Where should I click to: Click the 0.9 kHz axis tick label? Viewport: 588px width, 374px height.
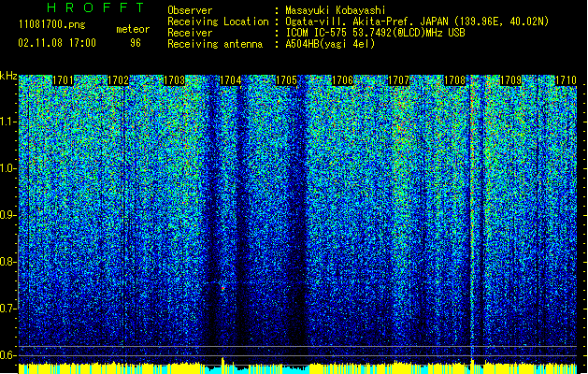pyautogui.click(x=7, y=215)
